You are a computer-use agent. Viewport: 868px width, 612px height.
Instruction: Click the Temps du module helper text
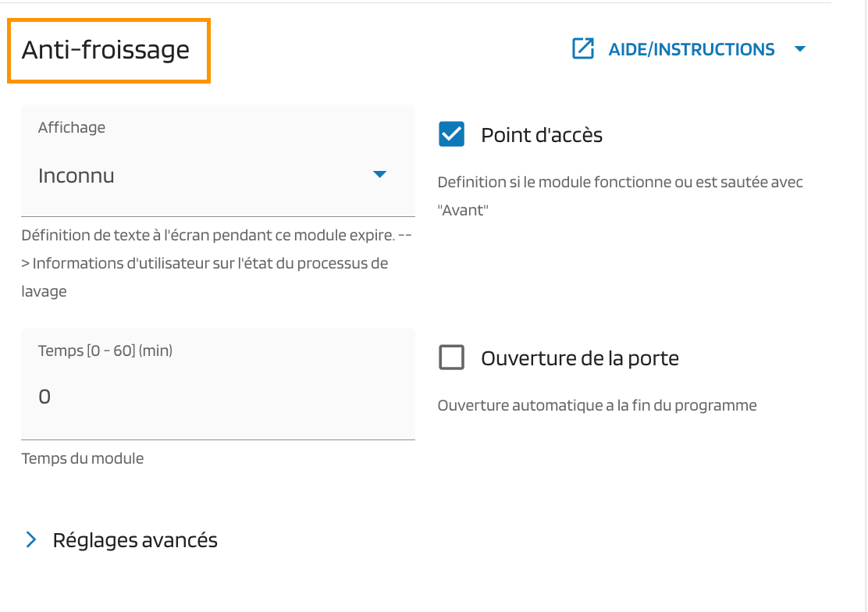83,458
